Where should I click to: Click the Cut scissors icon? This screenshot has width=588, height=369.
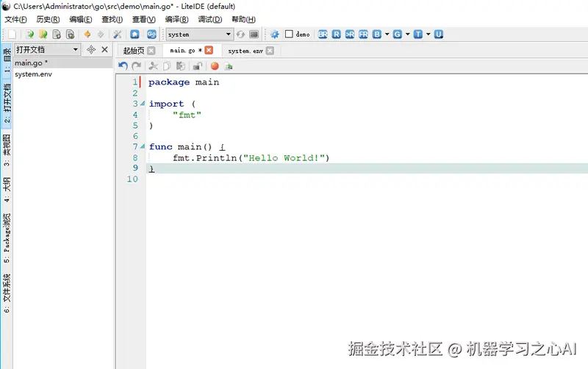(153, 66)
